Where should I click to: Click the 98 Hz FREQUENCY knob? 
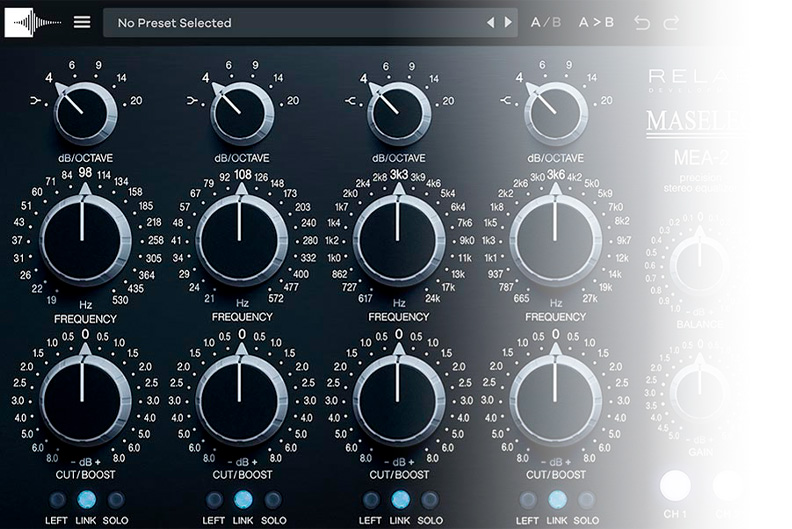coord(84,241)
